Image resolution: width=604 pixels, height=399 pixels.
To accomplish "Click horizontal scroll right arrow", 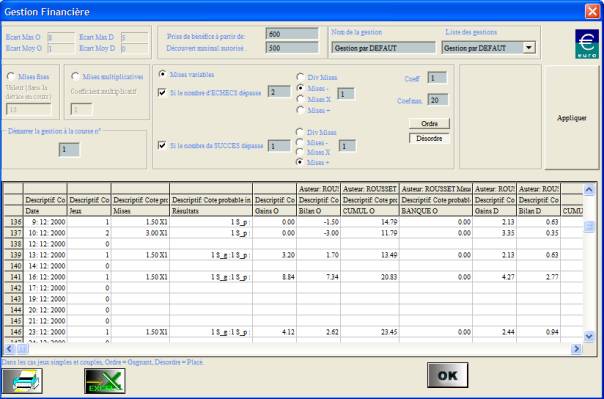I will pos(576,349).
